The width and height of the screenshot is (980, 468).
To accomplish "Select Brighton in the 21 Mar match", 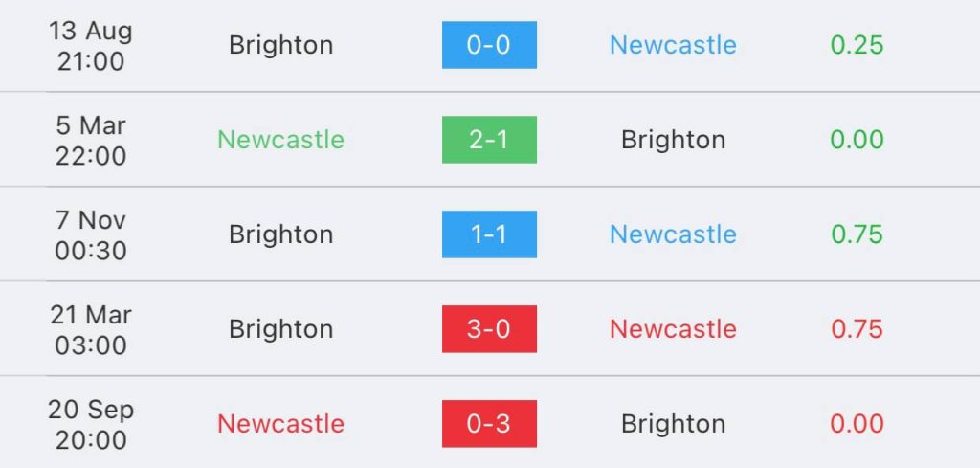I will pyautogui.click(x=280, y=330).
